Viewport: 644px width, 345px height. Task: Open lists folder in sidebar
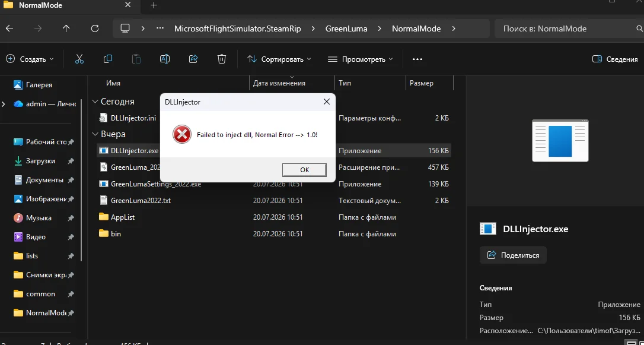[31, 256]
